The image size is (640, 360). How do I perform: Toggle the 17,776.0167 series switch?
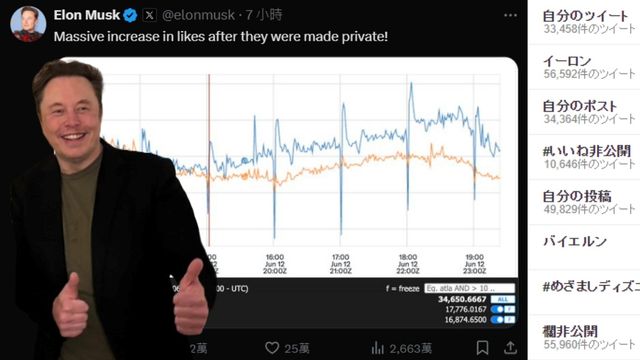click(x=503, y=309)
